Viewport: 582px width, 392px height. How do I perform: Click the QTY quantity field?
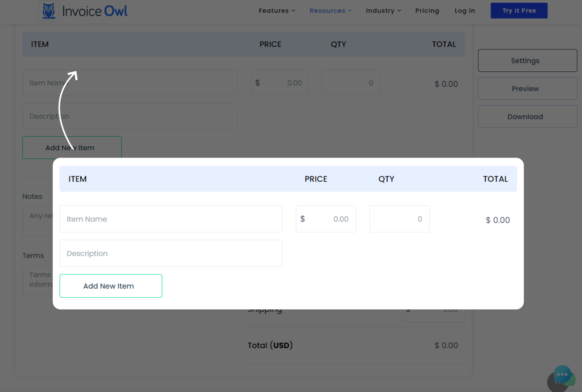399,219
